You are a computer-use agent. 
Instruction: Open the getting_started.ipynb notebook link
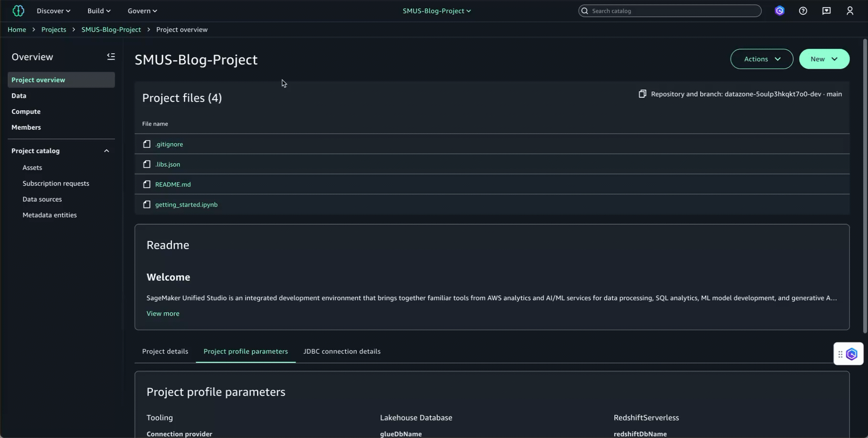[x=186, y=204]
